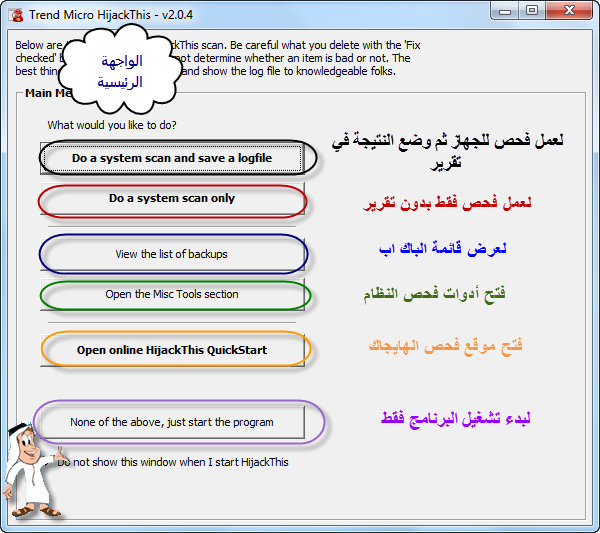Click 'Do a system scan only' button
Image resolution: width=600 pixels, height=533 pixels.
(172, 198)
